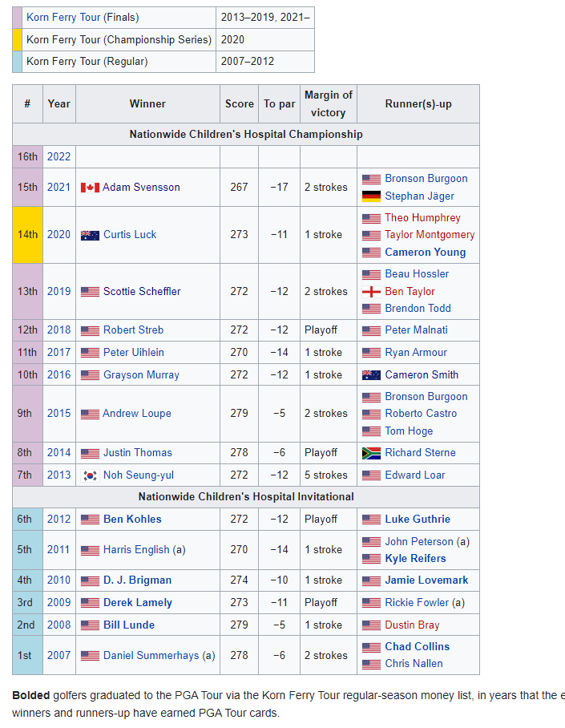Click the yellow Championship Series legend swatch
565x728 pixels.
[x=17, y=40]
